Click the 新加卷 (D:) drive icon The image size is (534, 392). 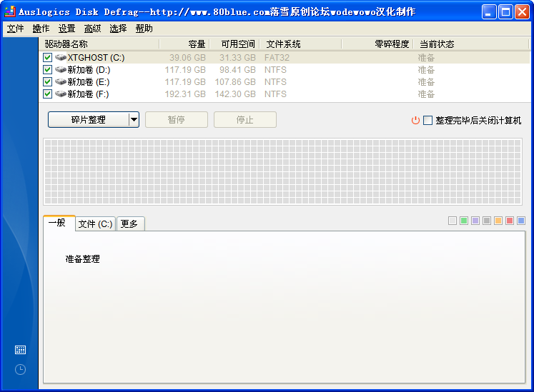click(x=60, y=69)
